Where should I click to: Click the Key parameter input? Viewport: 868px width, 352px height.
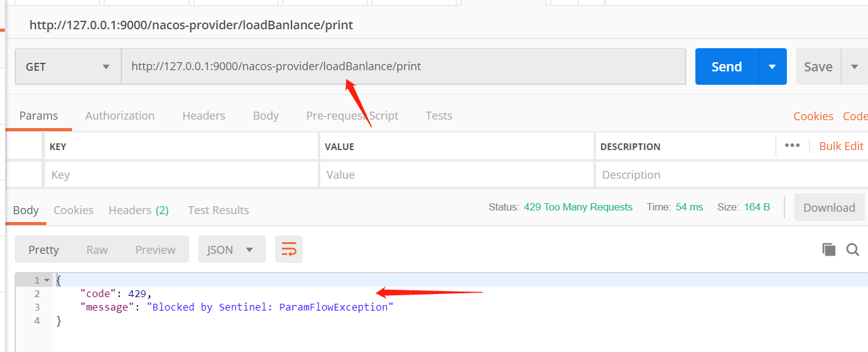click(x=182, y=174)
